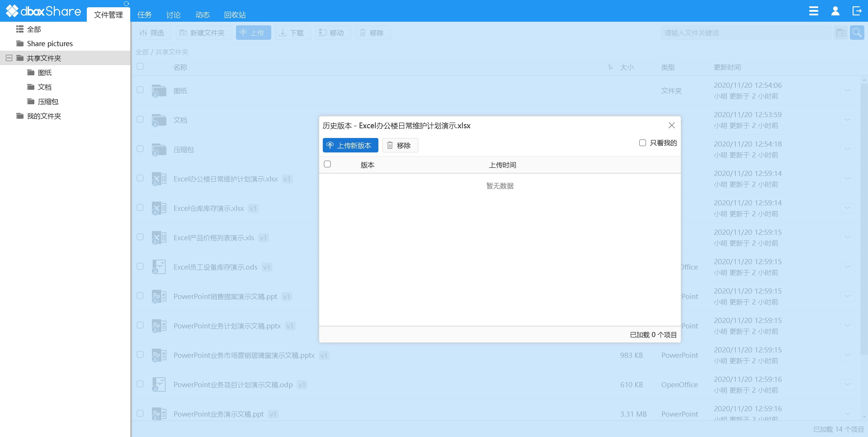The image size is (868, 437).
Task: Collapse the 共享文件夹 tree node
Action: tap(9, 58)
